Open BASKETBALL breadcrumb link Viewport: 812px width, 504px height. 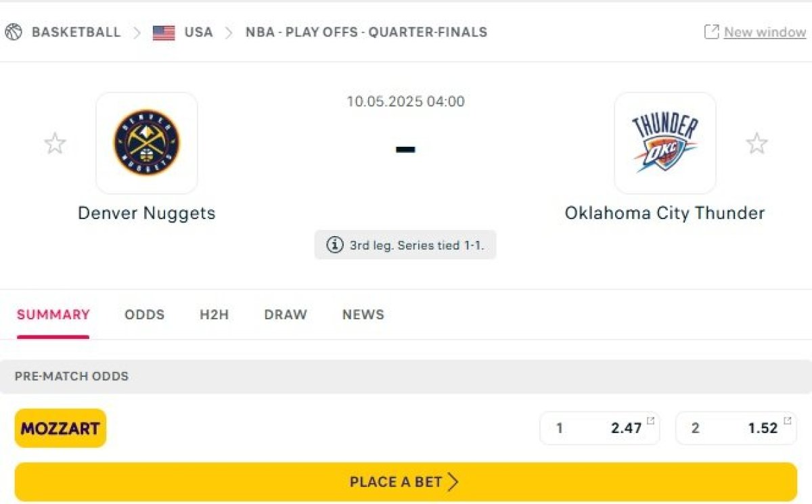(76, 32)
